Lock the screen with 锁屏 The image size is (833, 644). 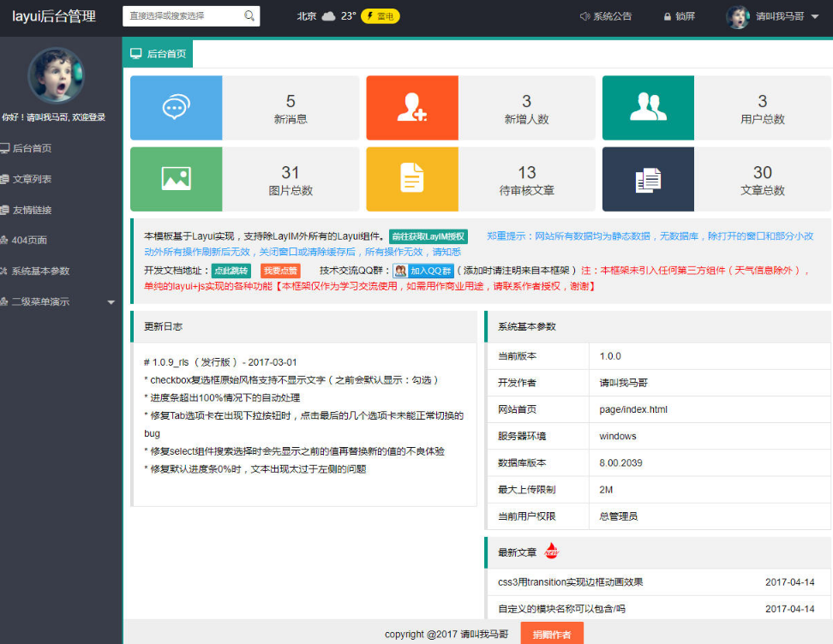click(x=679, y=16)
